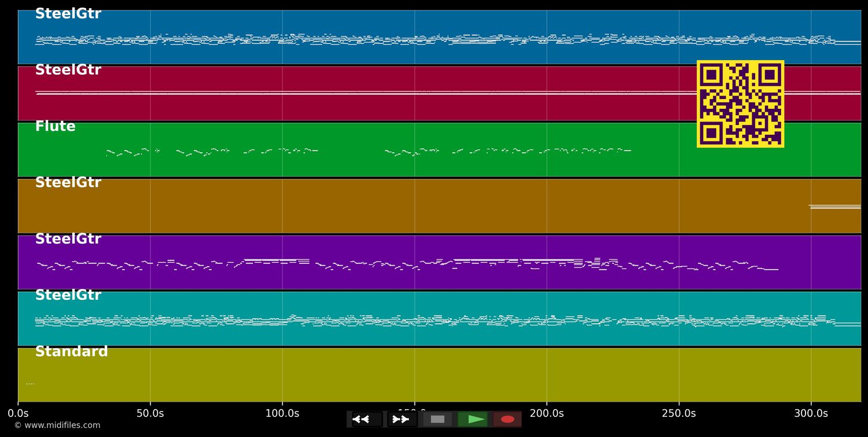Image resolution: width=868 pixels, height=437 pixels.
Task: Click the rewind playback button
Action: (367, 419)
